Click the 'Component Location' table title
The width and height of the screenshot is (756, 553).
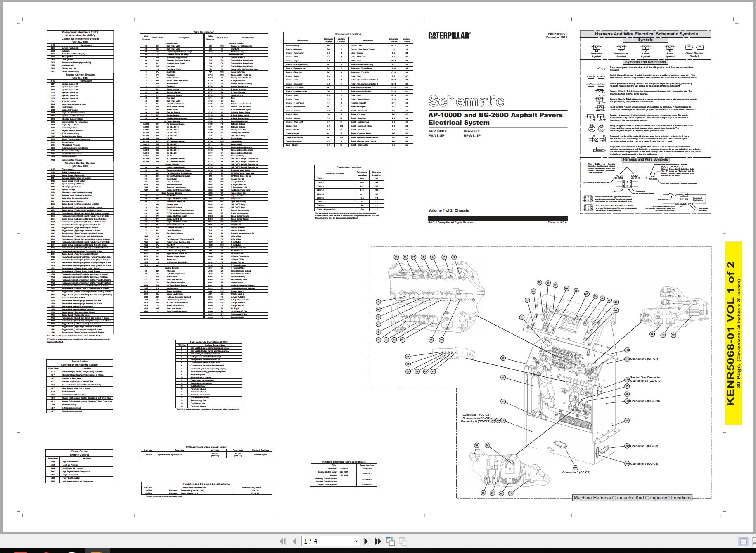(348, 34)
